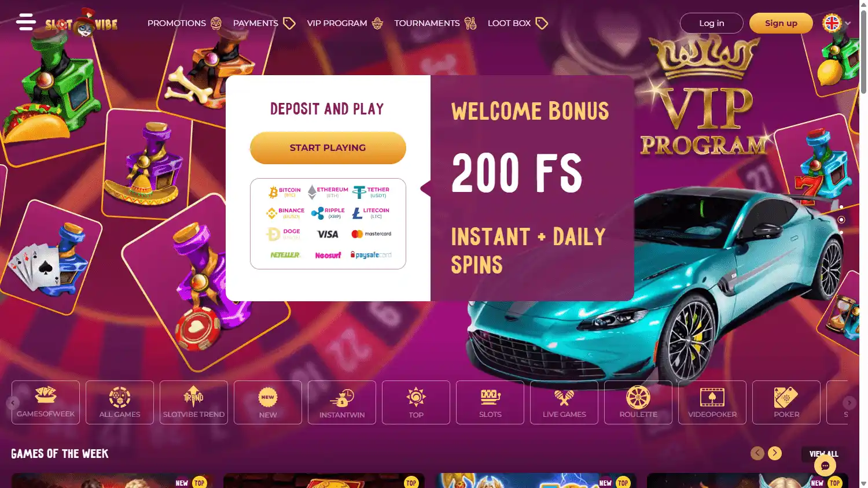Expand the language flag dropdown
This screenshot has height=488, width=868.
pos(836,23)
